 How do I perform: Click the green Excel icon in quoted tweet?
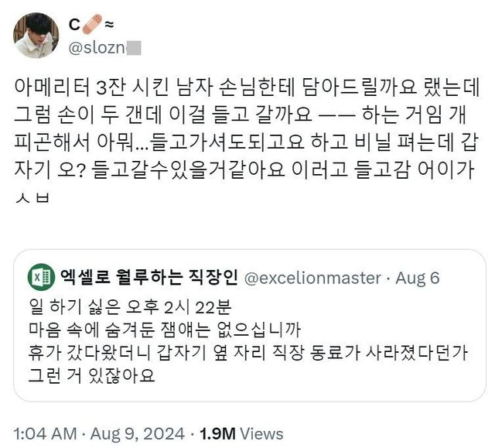[40, 276]
